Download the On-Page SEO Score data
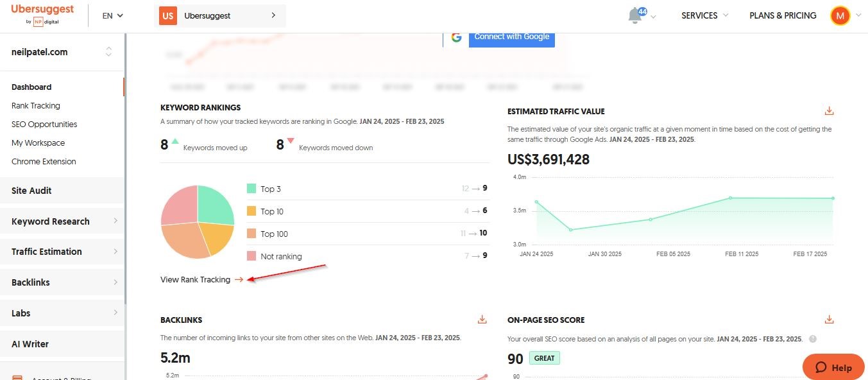The height and width of the screenshot is (380, 868). point(829,320)
